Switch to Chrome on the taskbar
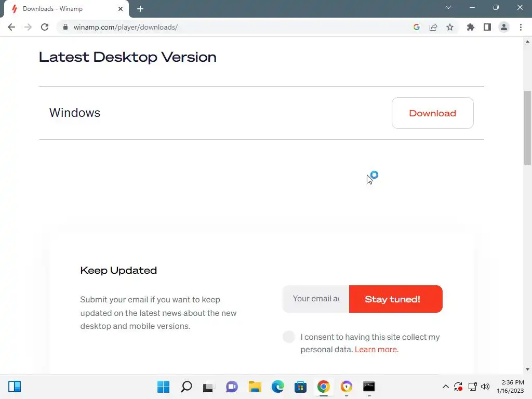 coord(323,387)
